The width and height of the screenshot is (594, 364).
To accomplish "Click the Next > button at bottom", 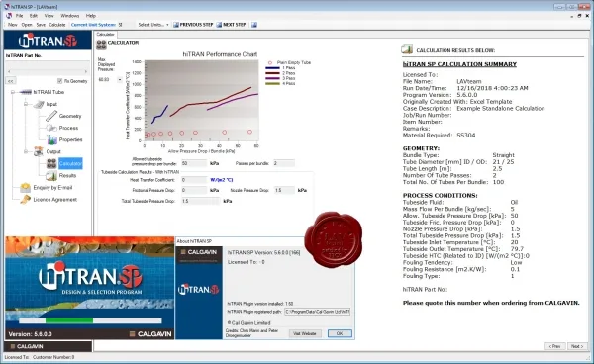I will 577,346.
